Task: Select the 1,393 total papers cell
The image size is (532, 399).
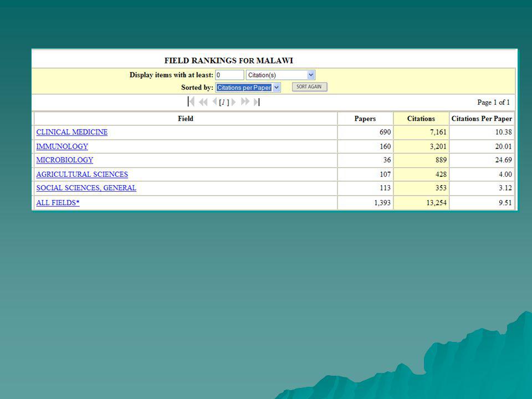Action: point(365,203)
